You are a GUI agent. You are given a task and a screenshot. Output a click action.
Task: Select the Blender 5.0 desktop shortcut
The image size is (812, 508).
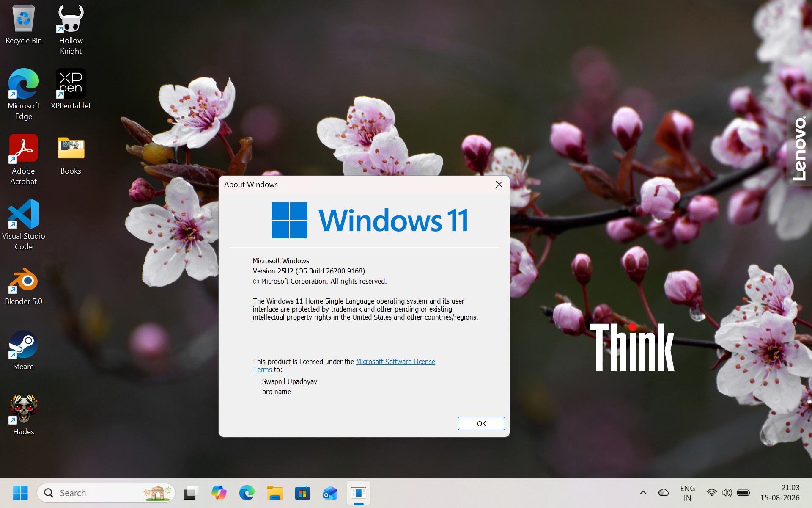click(x=24, y=286)
